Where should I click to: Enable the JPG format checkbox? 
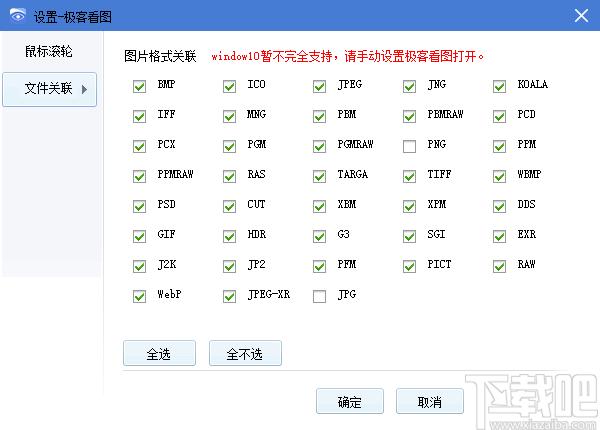click(x=319, y=296)
